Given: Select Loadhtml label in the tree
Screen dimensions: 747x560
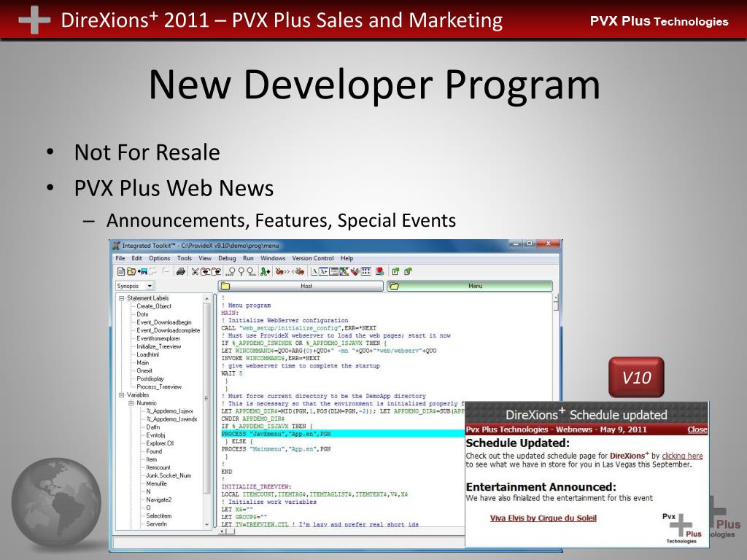Looking at the screenshot, I should (x=147, y=355).
